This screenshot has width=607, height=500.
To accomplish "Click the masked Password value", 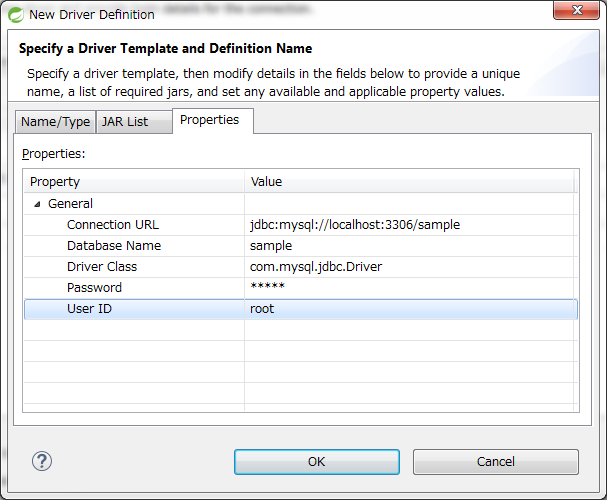I will pyautogui.click(x=267, y=288).
